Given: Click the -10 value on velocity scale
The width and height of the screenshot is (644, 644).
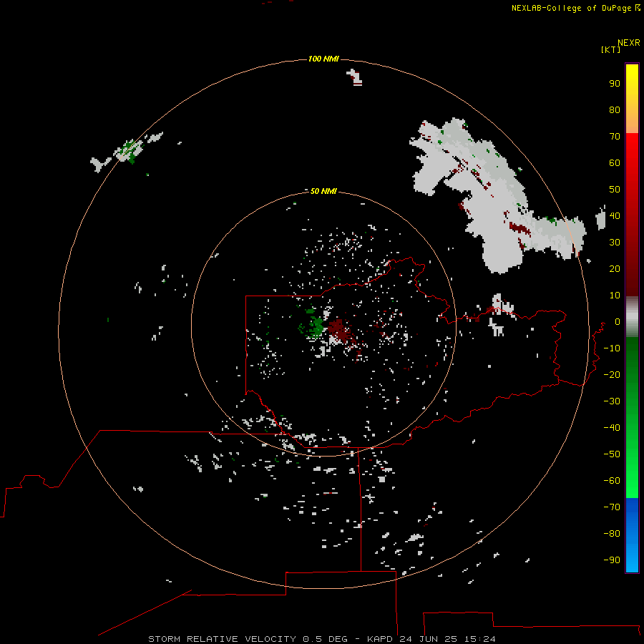Looking at the screenshot, I should [x=612, y=348].
